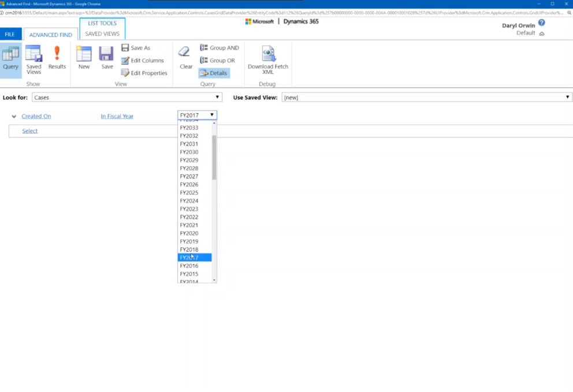Image resolution: width=573 pixels, height=392 pixels.
Task: Clear the query criteria
Action: (x=185, y=58)
